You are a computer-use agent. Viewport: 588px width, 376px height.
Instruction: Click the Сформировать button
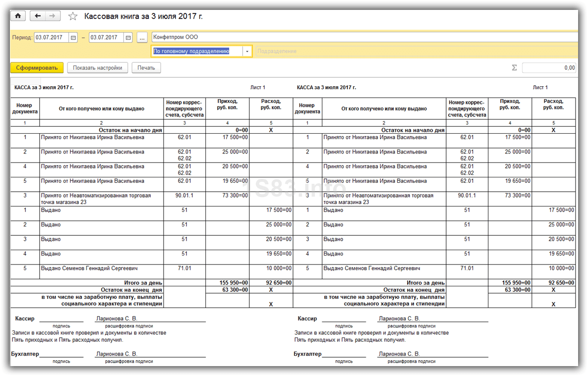pos(37,68)
